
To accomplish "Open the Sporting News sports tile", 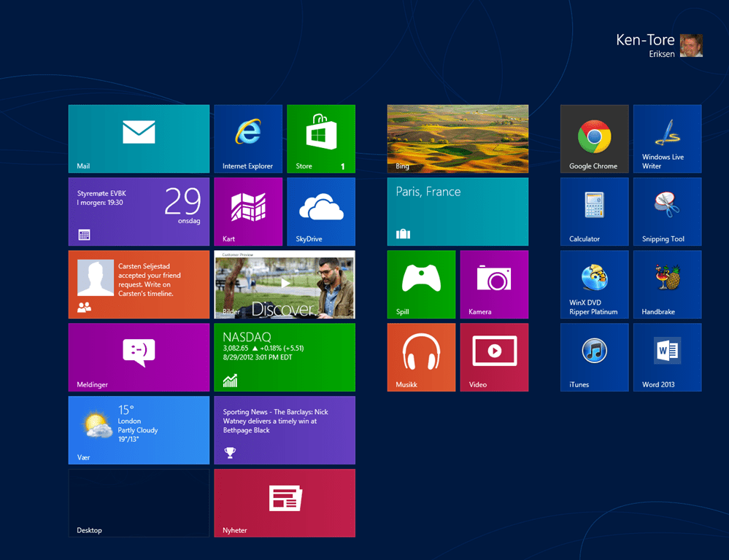I will [285, 430].
